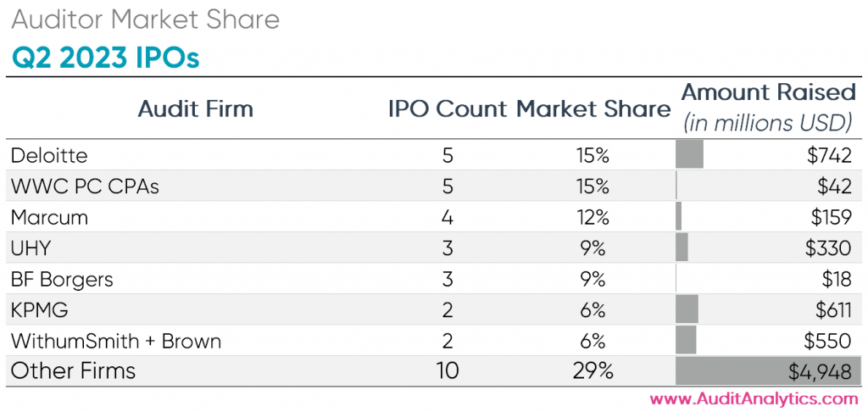868x412 pixels.
Task: Click the Auditor Market Share title
Action: click(145, 20)
